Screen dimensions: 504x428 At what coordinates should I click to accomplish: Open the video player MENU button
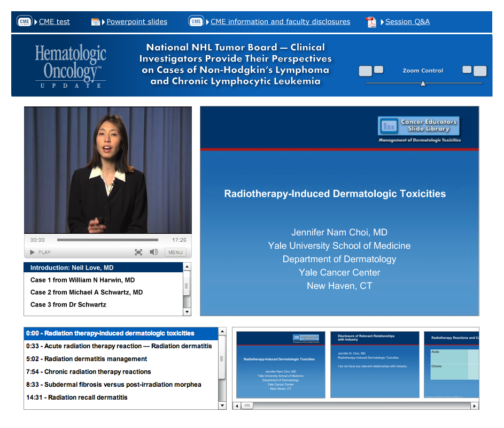[x=175, y=253]
